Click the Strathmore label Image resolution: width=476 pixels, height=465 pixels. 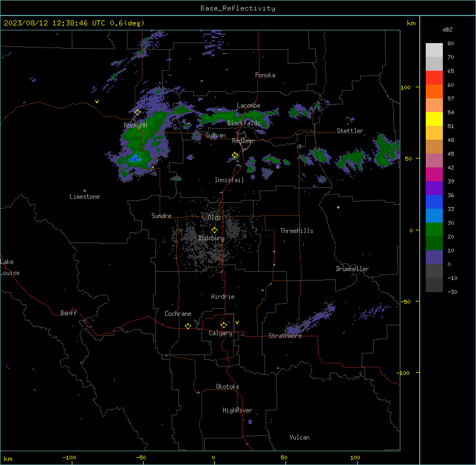coord(285,336)
